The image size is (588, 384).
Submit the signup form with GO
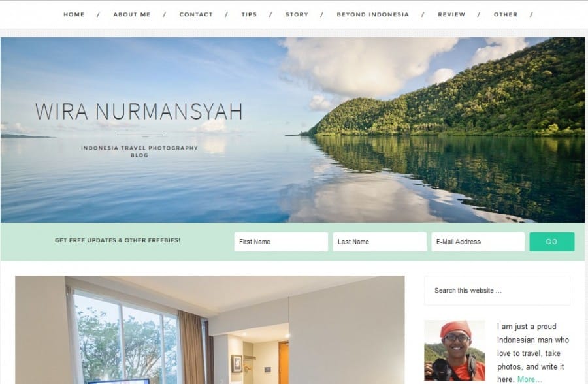point(551,242)
